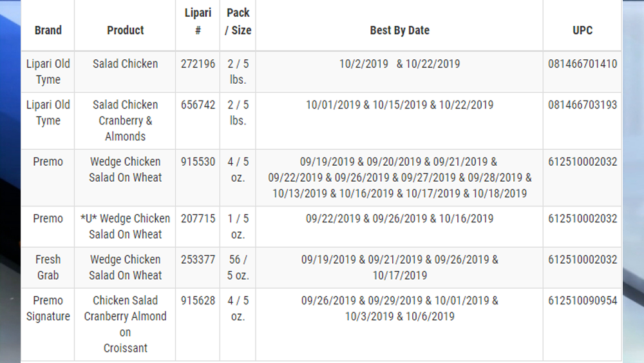
Task: Click UPC 612510090954 cell
Action: (582, 300)
